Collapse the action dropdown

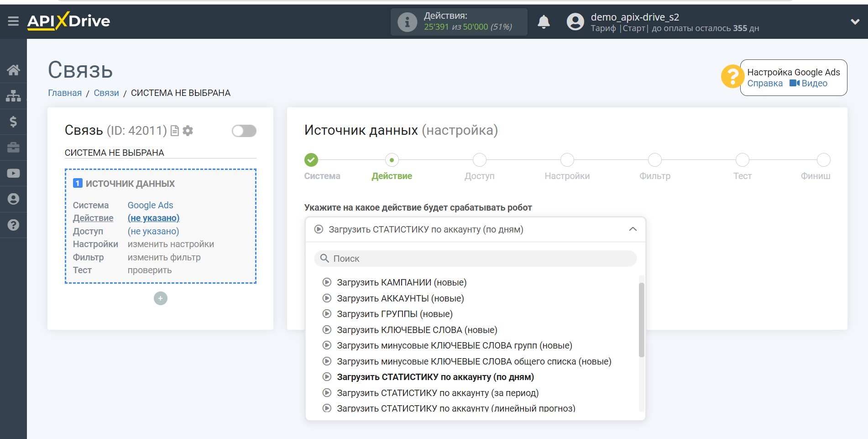633,229
